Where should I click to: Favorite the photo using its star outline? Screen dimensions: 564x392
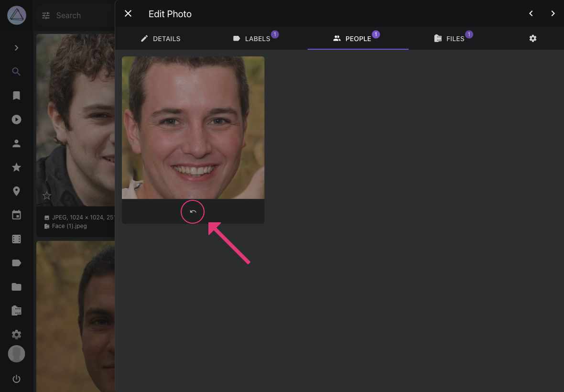[x=47, y=195]
